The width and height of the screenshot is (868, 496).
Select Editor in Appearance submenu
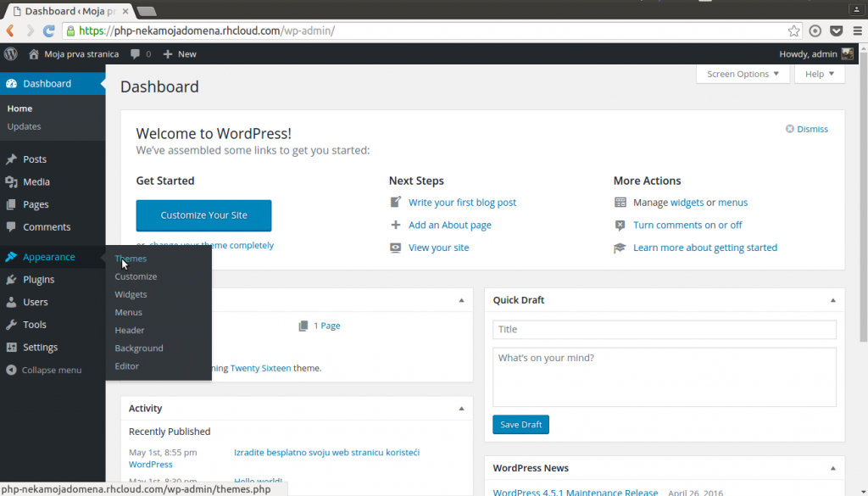click(x=127, y=366)
